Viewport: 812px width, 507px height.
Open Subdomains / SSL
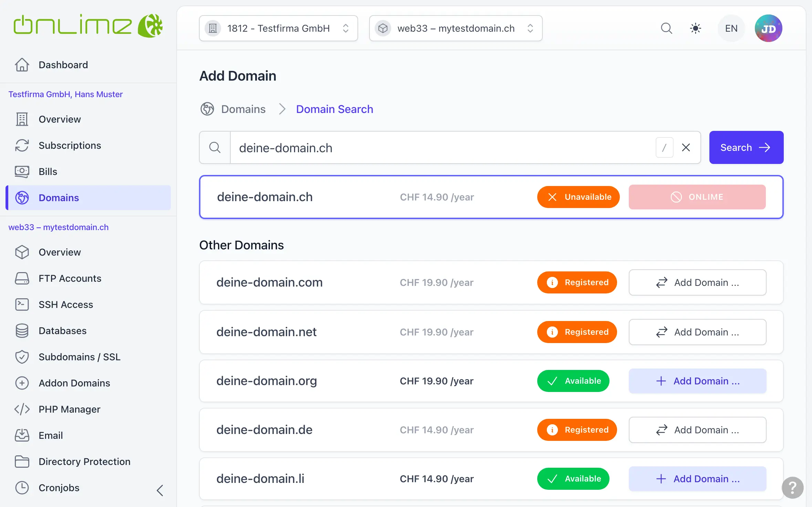88,357
